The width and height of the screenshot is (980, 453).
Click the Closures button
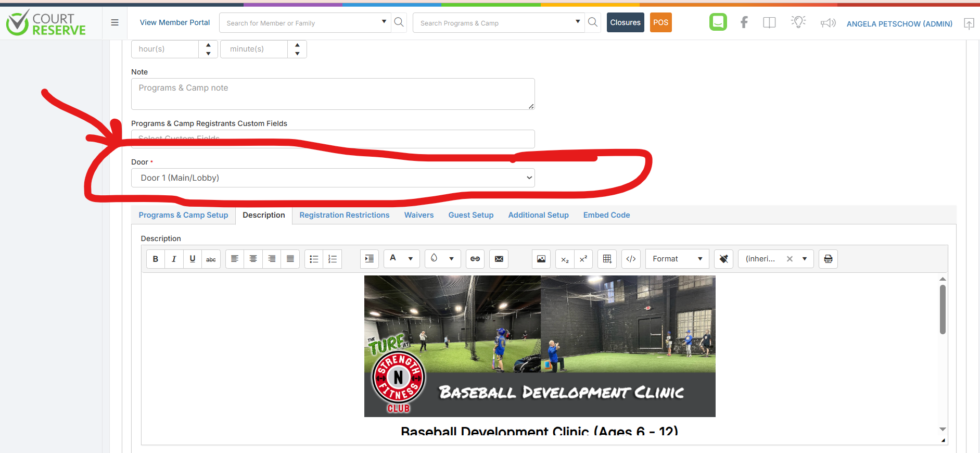click(625, 22)
